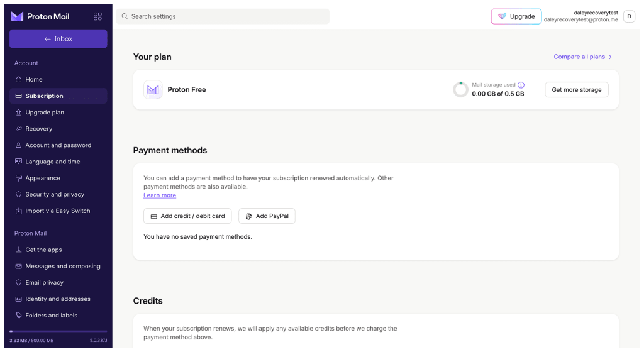This screenshot has height=352, width=644.
Task: Click the Credits section heading
Action: tap(148, 301)
